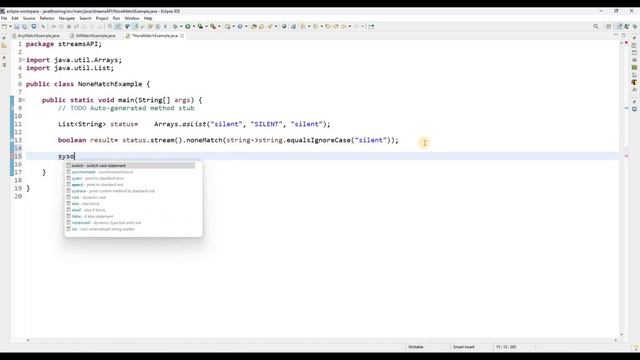The height and width of the screenshot is (360, 640).
Task: Open the File menu
Action: (x=4, y=18)
